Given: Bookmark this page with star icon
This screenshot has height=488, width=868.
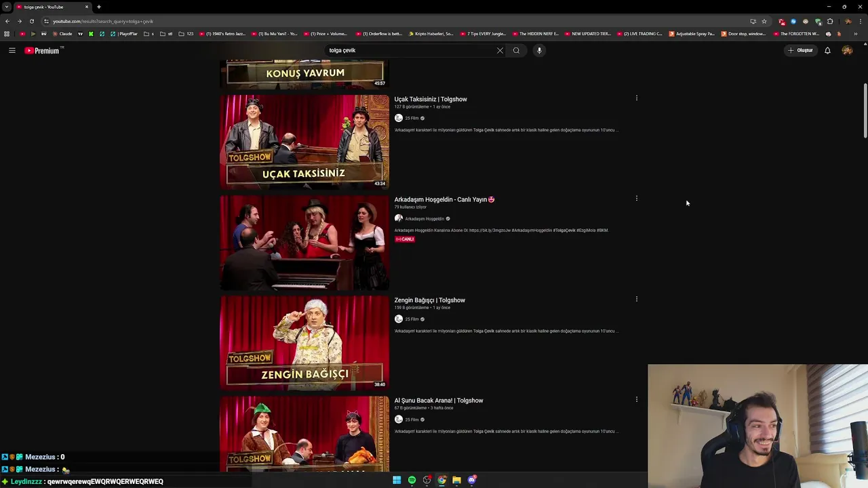Looking at the screenshot, I should click(x=764, y=21).
